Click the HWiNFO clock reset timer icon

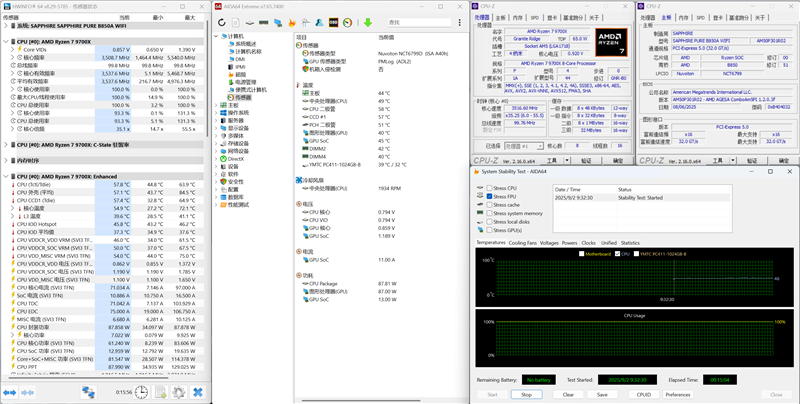coord(141,392)
